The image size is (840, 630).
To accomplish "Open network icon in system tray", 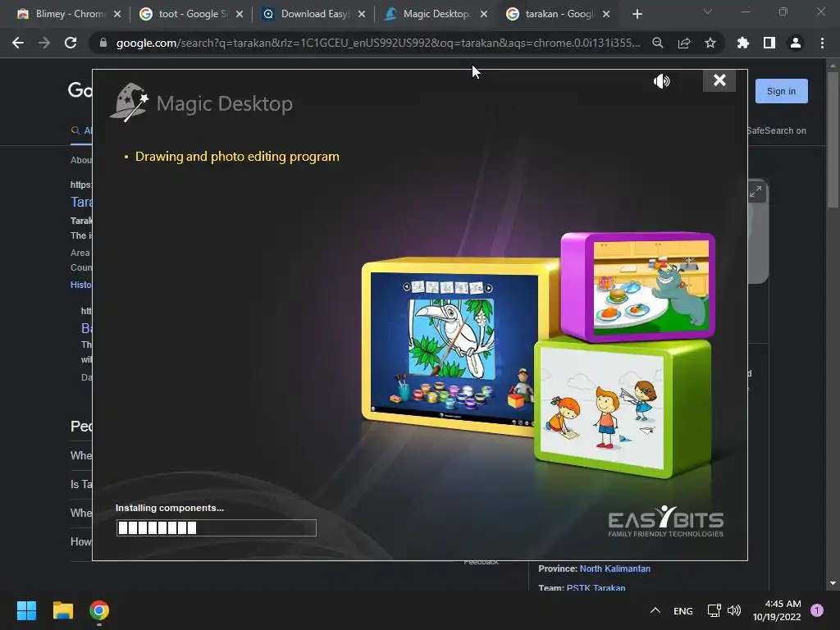I will 714,610.
